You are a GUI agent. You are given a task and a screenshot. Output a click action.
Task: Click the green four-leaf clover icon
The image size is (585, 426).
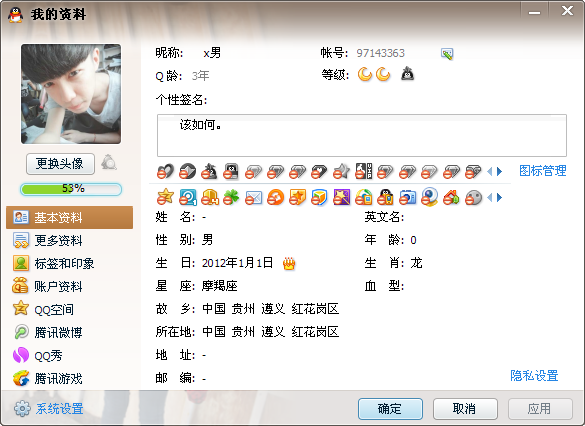(231, 197)
